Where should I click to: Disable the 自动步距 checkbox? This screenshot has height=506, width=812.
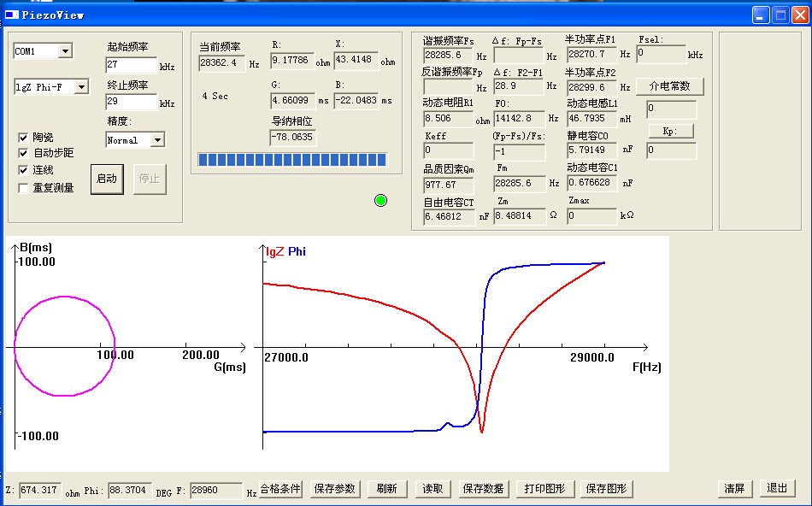(x=24, y=154)
